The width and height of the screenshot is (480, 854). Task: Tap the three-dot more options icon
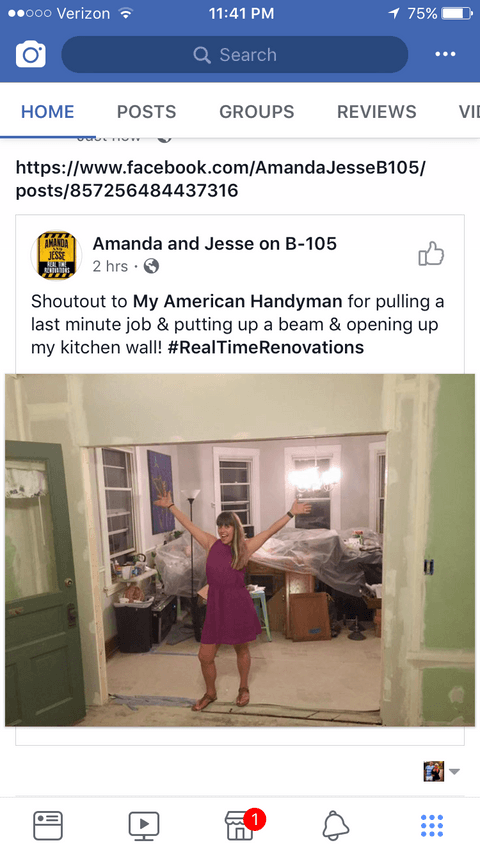[445, 54]
